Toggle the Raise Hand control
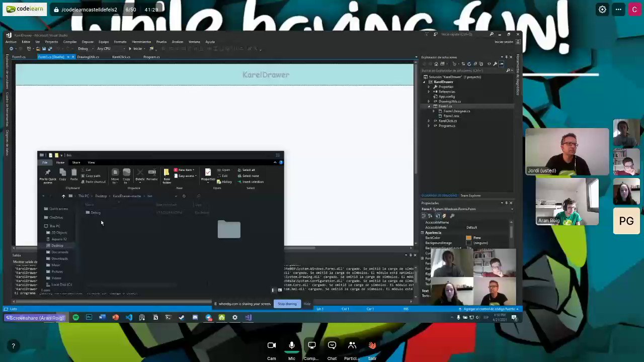The width and height of the screenshot is (644, 362). click(372, 345)
